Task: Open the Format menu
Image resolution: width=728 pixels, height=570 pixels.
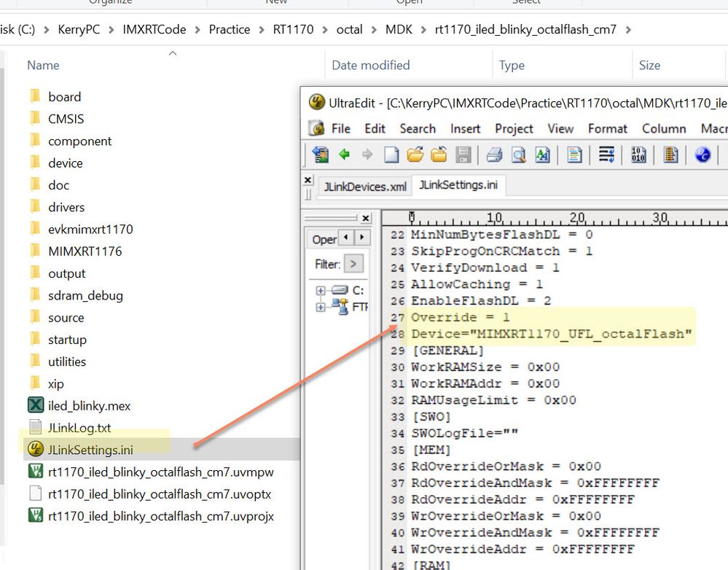Action: (607, 129)
